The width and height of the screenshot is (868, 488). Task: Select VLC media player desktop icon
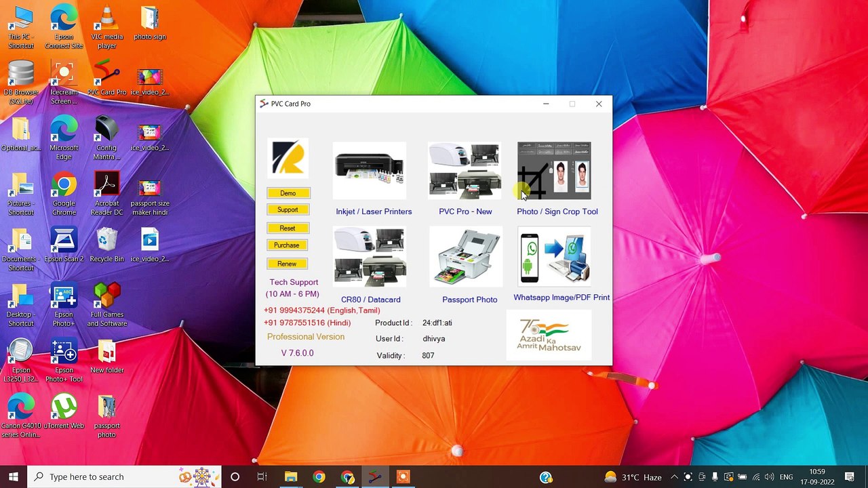click(107, 27)
